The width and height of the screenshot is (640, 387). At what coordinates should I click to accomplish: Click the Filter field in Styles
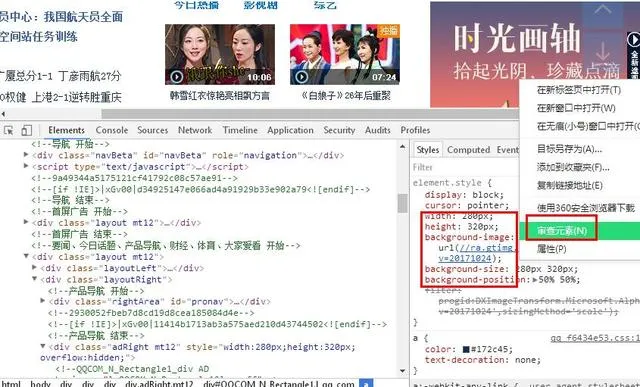pyautogui.click(x=465, y=167)
